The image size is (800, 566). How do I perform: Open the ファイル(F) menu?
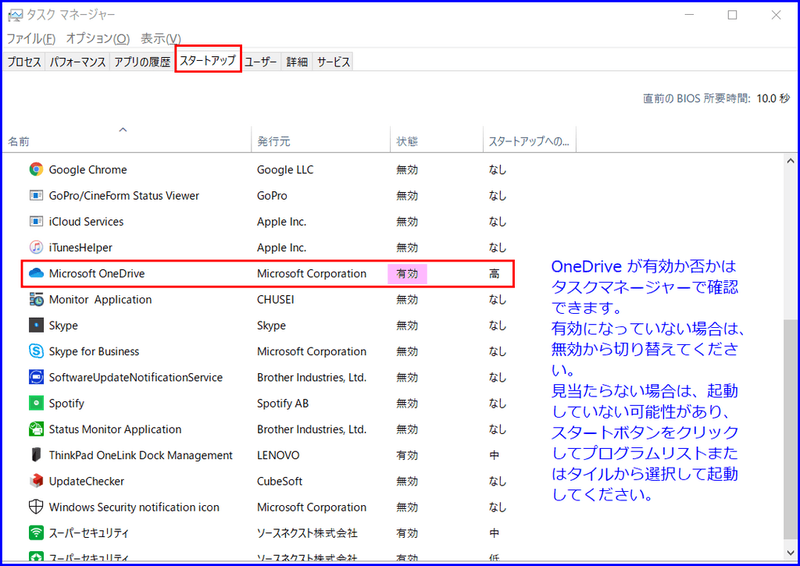tap(31, 39)
